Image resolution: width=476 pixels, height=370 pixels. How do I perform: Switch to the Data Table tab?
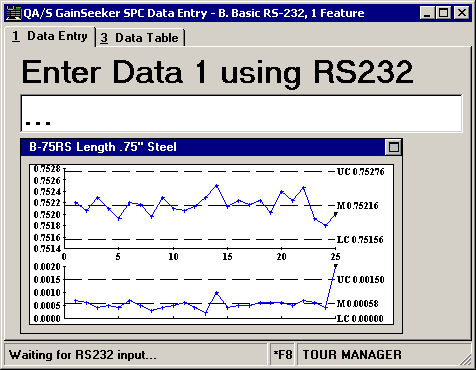tap(140, 38)
